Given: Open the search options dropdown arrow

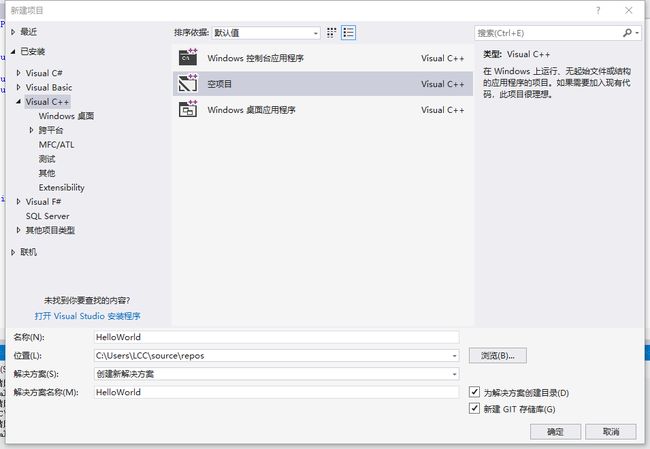Looking at the screenshot, I should [637, 33].
